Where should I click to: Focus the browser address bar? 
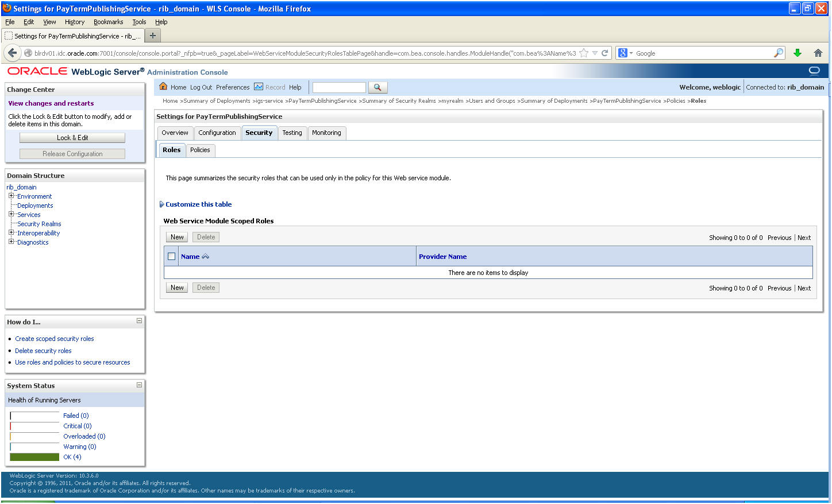click(305, 53)
